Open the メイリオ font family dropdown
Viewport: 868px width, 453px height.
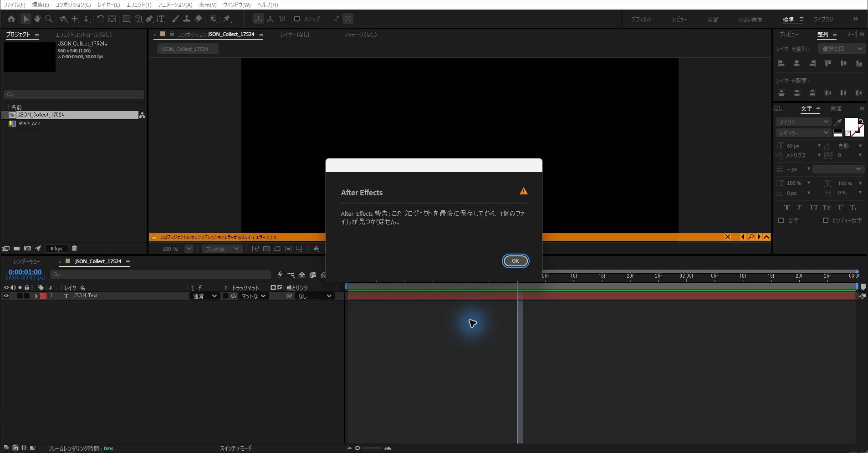pyautogui.click(x=803, y=122)
